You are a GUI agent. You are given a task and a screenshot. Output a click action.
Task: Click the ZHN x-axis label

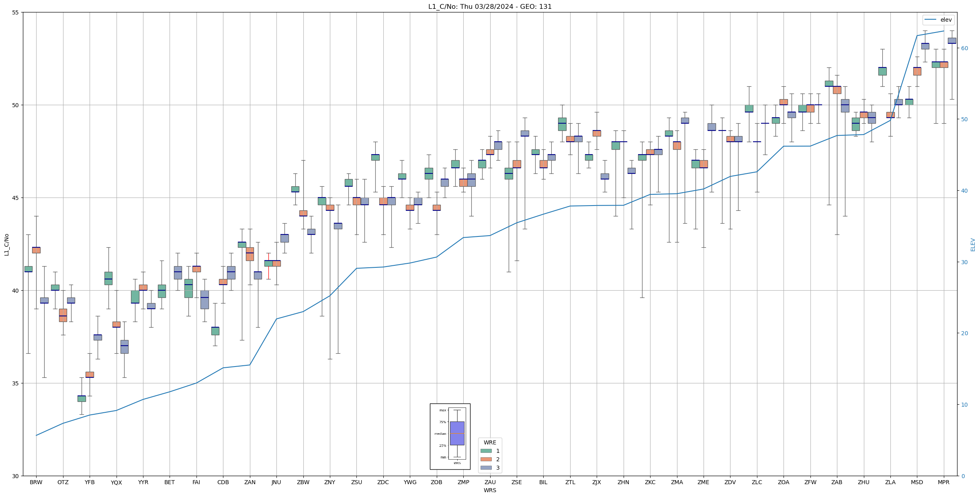(x=624, y=482)
